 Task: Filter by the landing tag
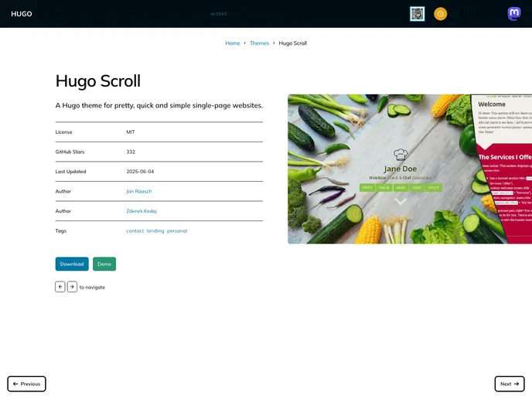tap(155, 230)
